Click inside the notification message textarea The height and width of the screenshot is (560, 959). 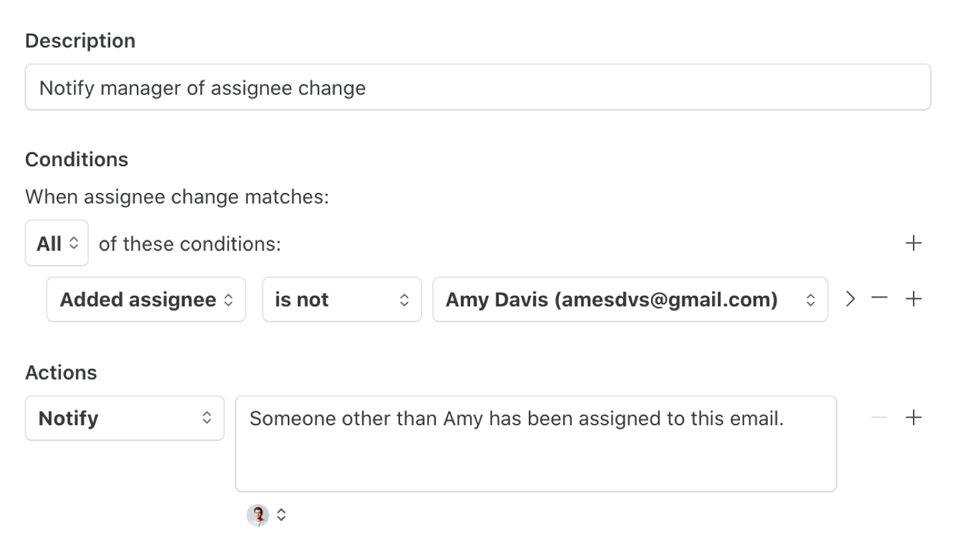[534, 444]
